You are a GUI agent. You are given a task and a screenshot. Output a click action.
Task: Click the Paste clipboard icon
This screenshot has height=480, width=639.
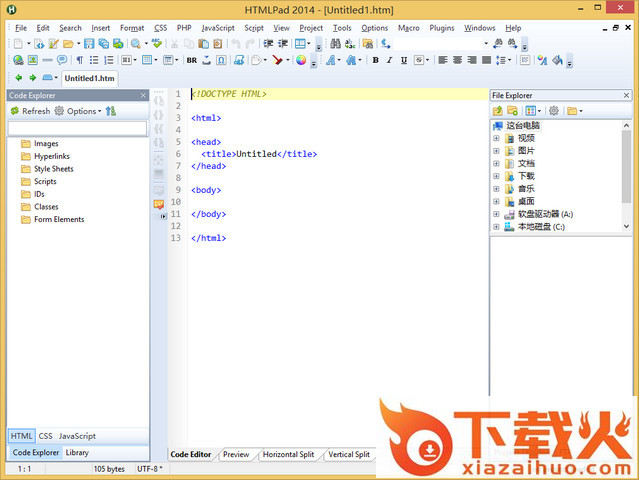pos(203,44)
